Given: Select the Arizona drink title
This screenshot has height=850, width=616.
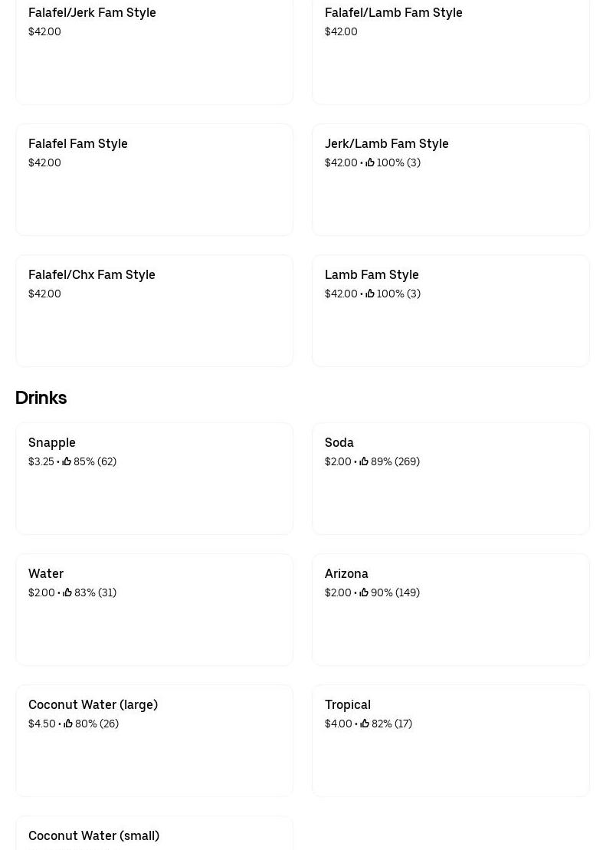Looking at the screenshot, I should 346,573.
